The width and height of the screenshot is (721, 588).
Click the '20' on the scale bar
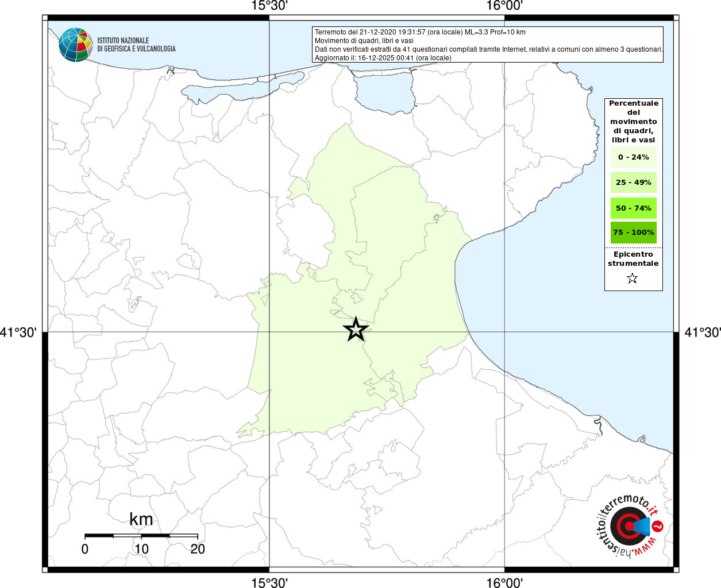coord(198,549)
